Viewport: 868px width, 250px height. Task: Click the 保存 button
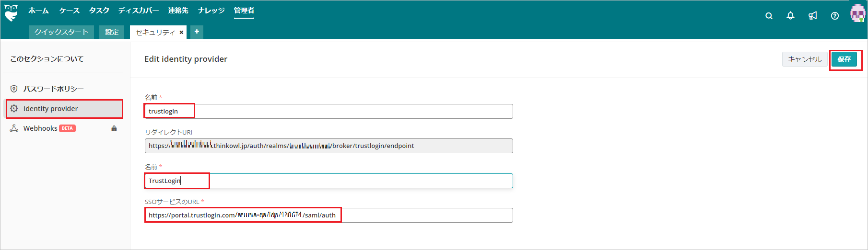[844, 59]
